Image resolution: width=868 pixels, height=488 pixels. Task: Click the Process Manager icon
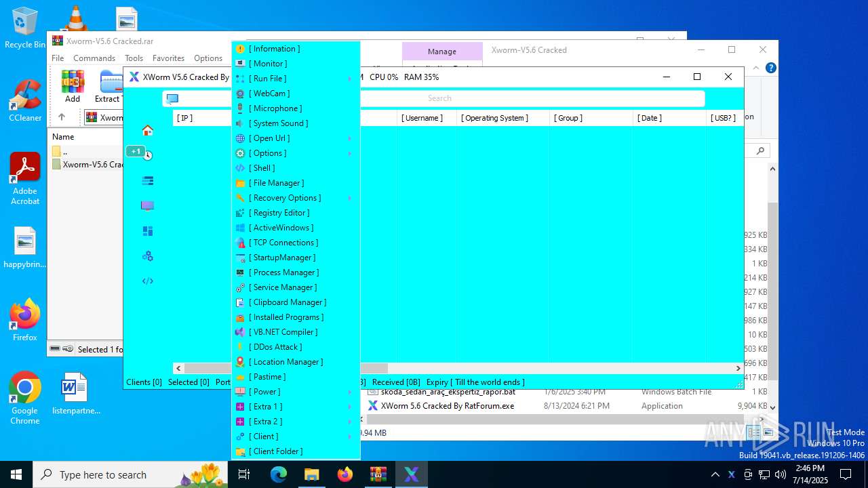pyautogui.click(x=240, y=272)
